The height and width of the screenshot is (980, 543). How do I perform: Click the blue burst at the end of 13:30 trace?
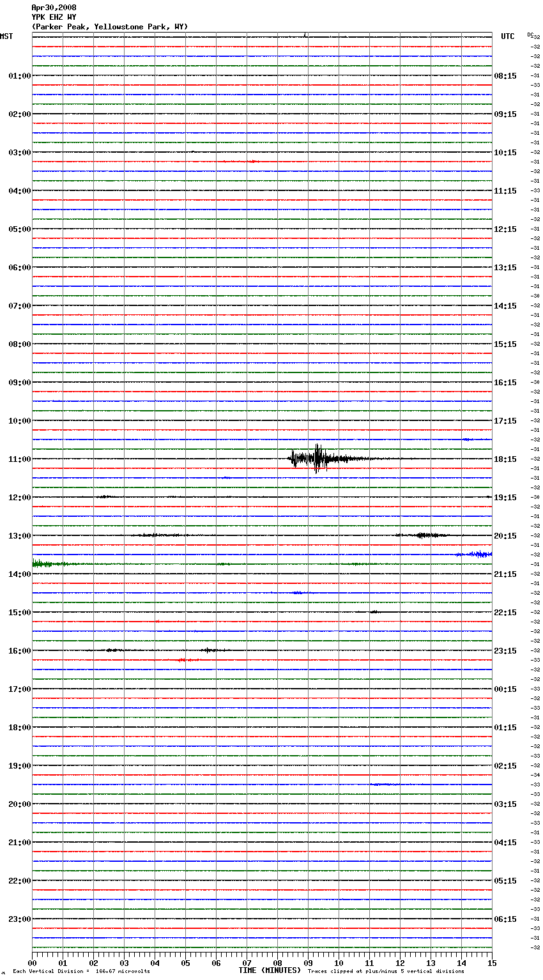pos(475,554)
